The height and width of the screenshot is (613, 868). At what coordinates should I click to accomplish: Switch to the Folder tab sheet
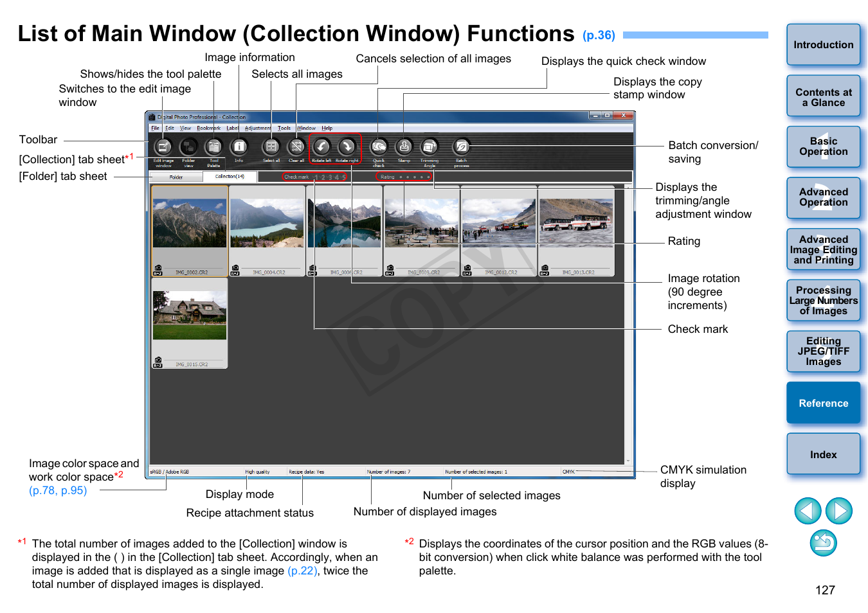(176, 177)
